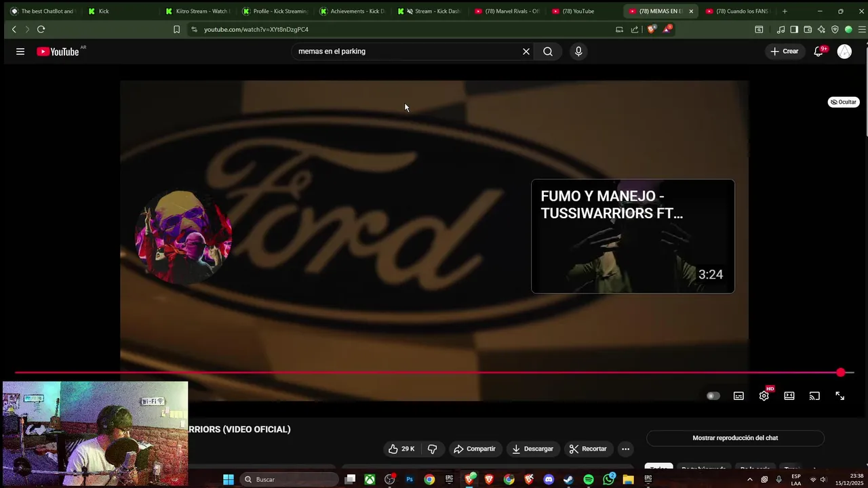Clear the search box with the X

(x=526, y=52)
